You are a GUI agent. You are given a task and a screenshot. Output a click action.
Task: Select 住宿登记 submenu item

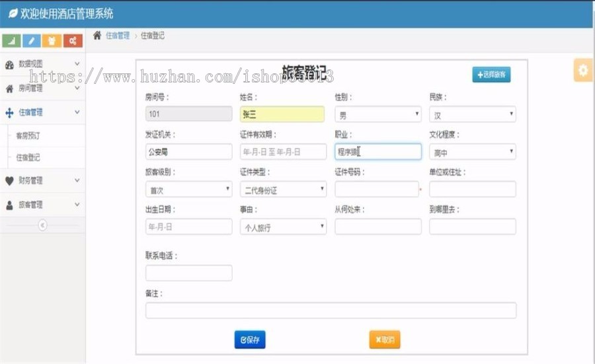(28, 157)
